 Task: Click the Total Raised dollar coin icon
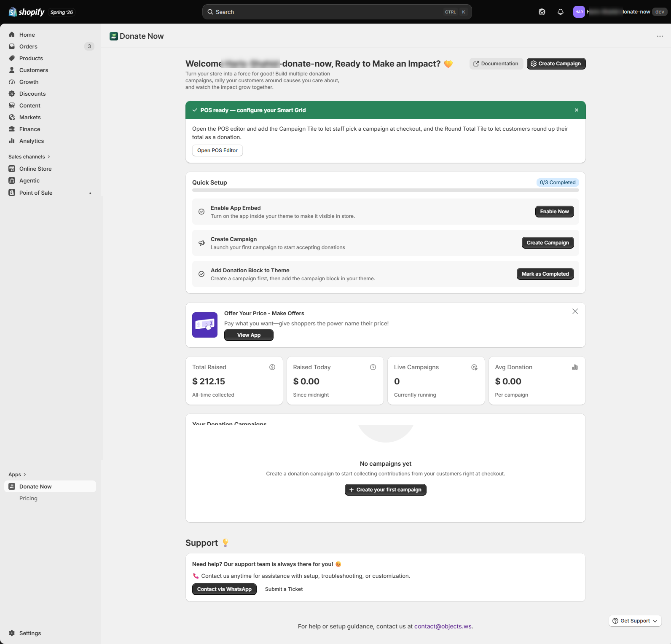tap(272, 367)
